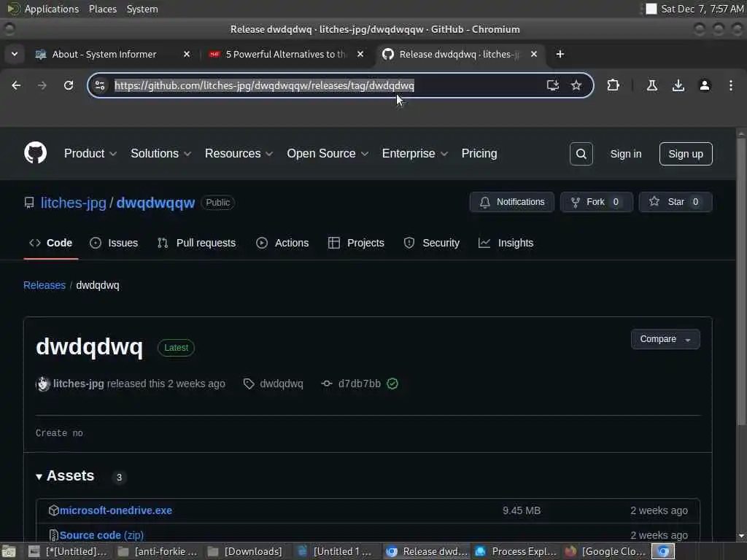Open site information icon in address bar
Image resolution: width=747 pixels, height=560 pixels.
pos(100,85)
